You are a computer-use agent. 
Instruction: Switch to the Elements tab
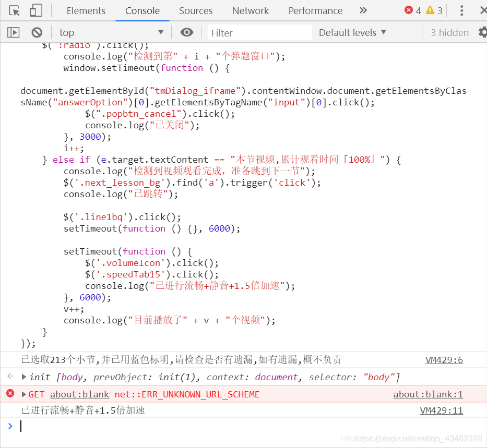point(86,10)
